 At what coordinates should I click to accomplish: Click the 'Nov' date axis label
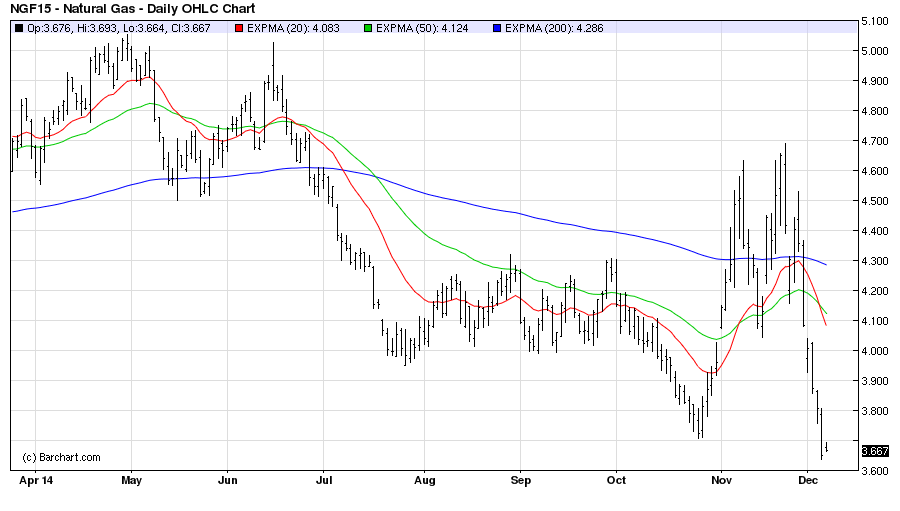point(721,480)
